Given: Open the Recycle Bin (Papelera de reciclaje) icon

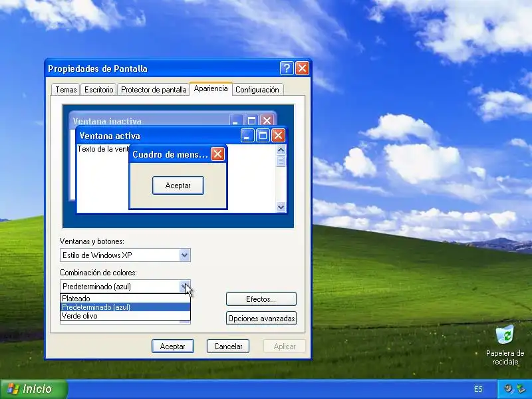Looking at the screenshot, I should (505, 345).
